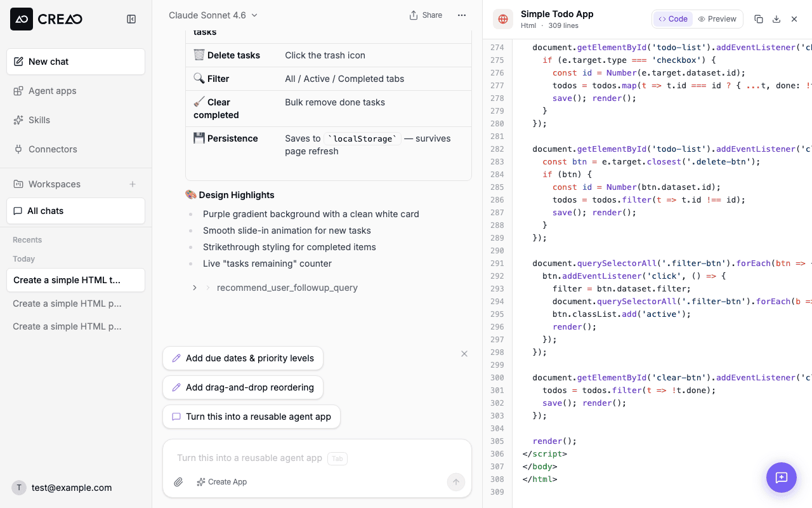Image resolution: width=812 pixels, height=508 pixels.
Task: Expand recommend_user_followup_query details
Action: (x=195, y=288)
